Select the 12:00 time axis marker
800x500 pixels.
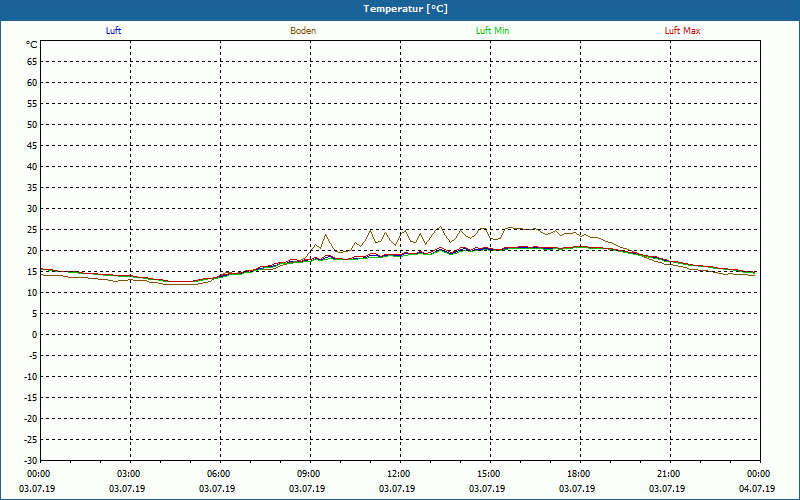click(x=398, y=474)
